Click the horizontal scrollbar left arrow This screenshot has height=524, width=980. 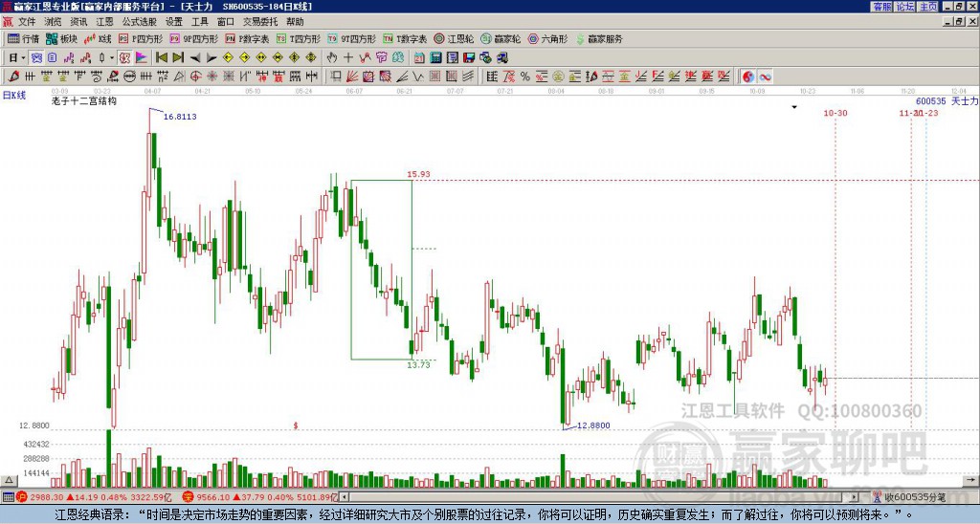tap(344, 497)
